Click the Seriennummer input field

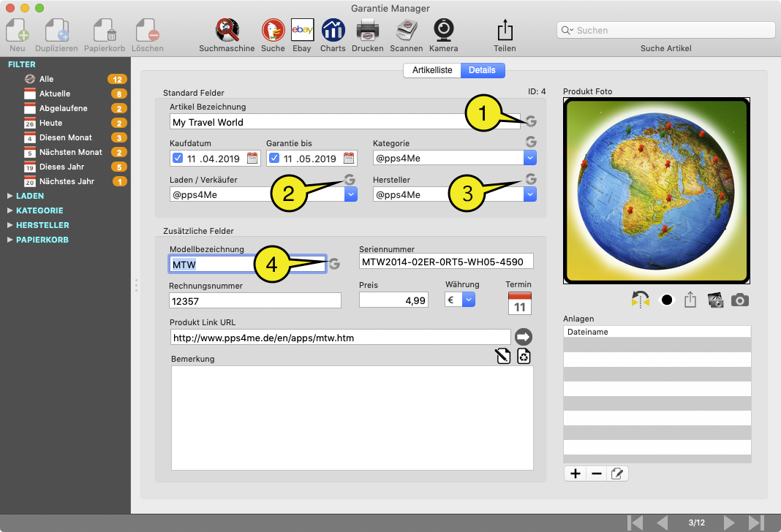pyautogui.click(x=446, y=262)
